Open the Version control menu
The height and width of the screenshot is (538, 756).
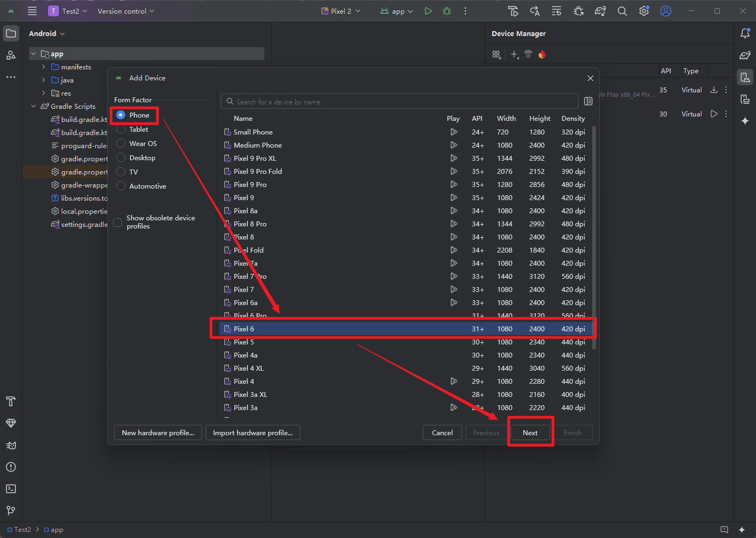(x=126, y=11)
